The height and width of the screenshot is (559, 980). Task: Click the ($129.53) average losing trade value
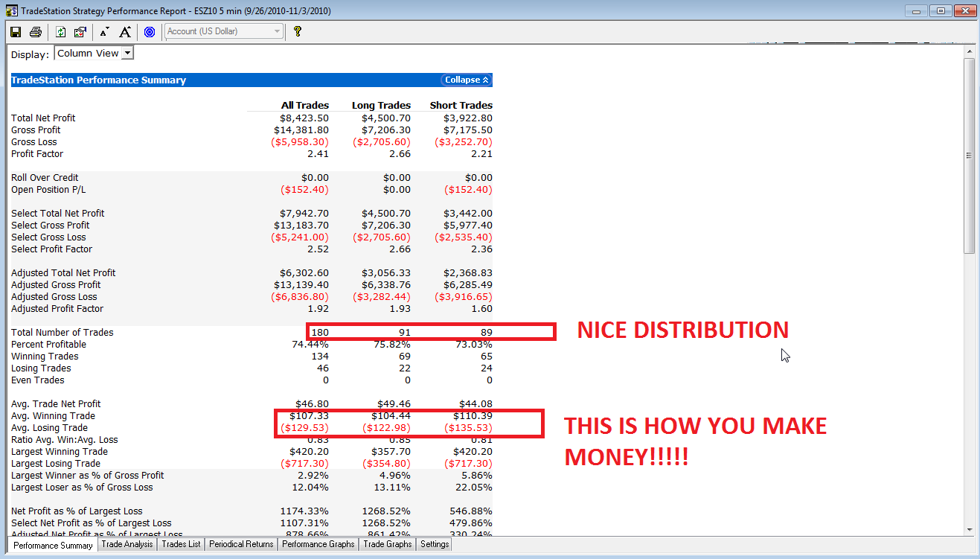click(x=304, y=427)
